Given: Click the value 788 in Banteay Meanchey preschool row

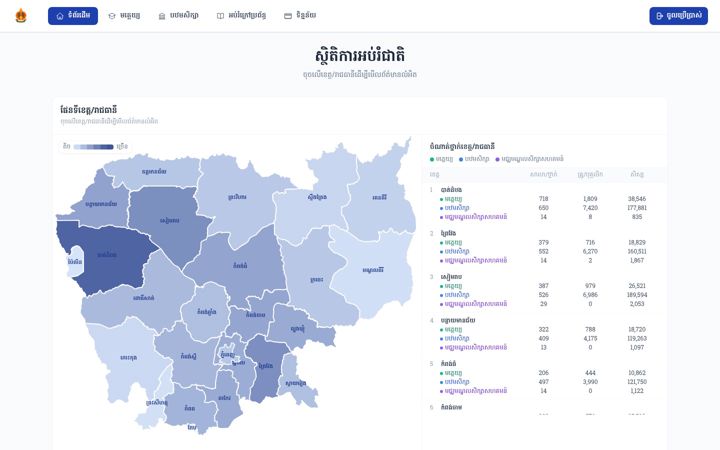Looking at the screenshot, I should (590, 329).
